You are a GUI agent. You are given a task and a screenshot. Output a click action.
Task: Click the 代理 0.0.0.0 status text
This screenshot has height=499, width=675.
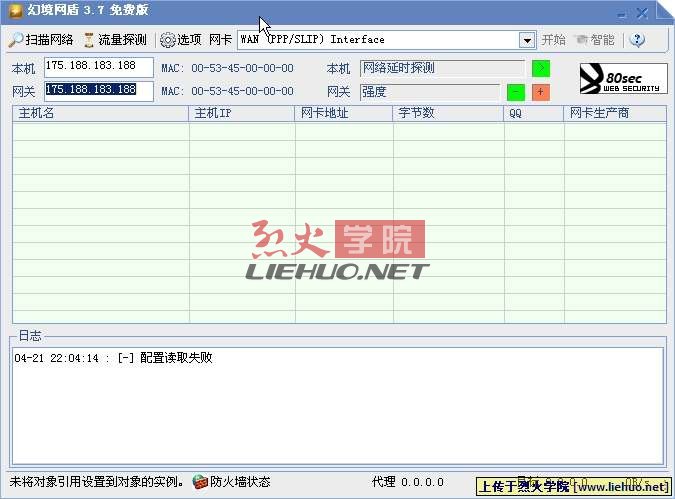(x=408, y=481)
